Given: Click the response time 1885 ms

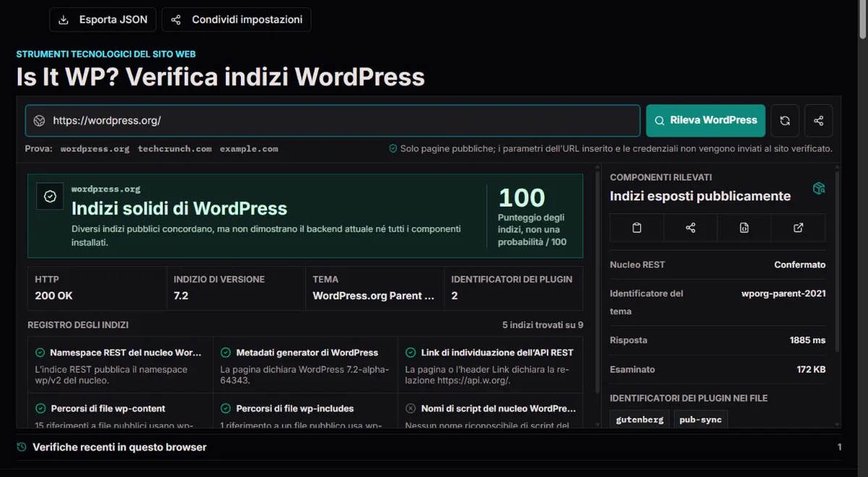Looking at the screenshot, I should (807, 340).
